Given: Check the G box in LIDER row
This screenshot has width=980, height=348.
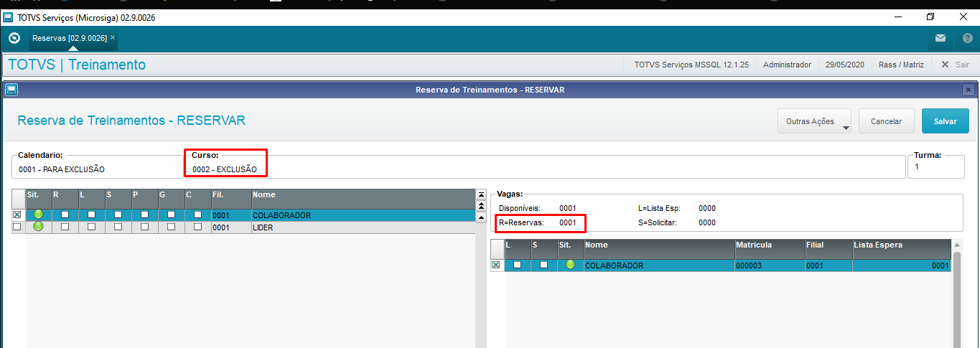Looking at the screenshot, I should pos(171,227).
